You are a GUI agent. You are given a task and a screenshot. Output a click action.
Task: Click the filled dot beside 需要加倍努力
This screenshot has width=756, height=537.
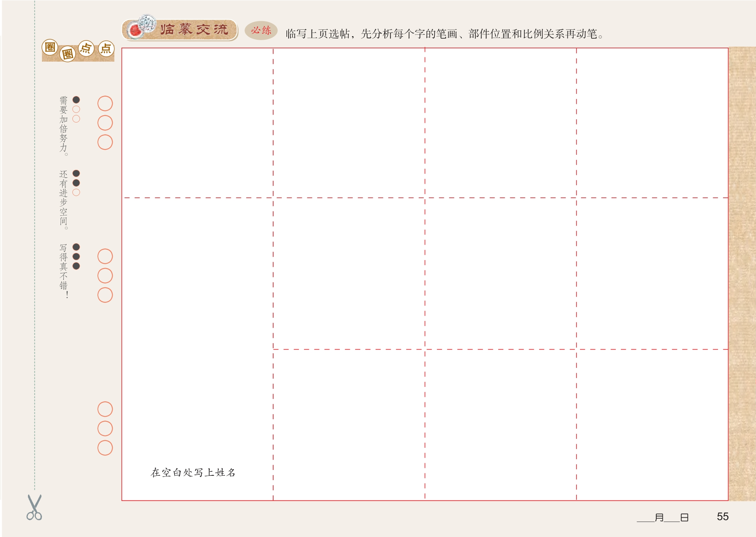(76, 100)
